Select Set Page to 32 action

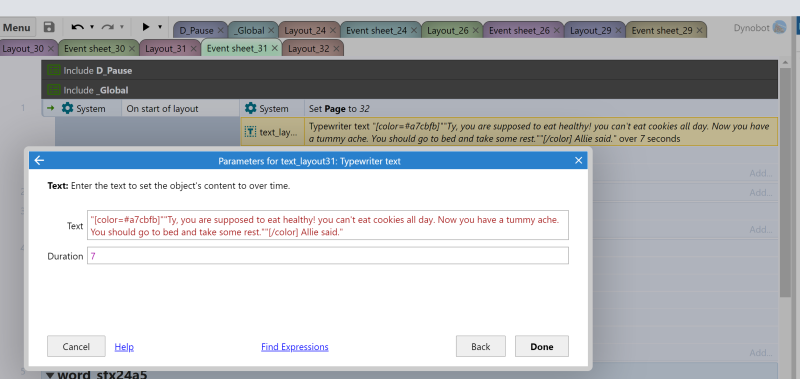pyautogui.click(x=541, y=109)
